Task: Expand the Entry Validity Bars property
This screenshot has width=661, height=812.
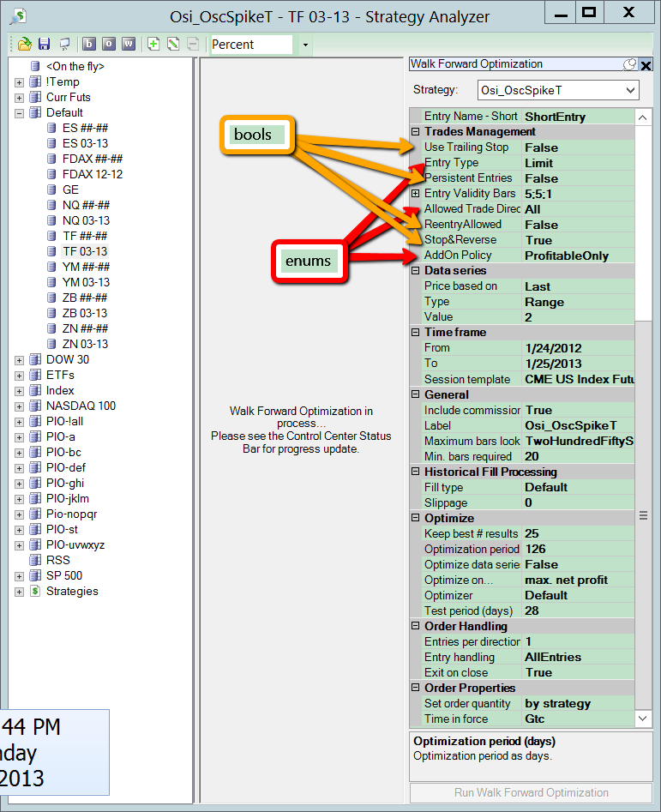Action: click(415, 193)
